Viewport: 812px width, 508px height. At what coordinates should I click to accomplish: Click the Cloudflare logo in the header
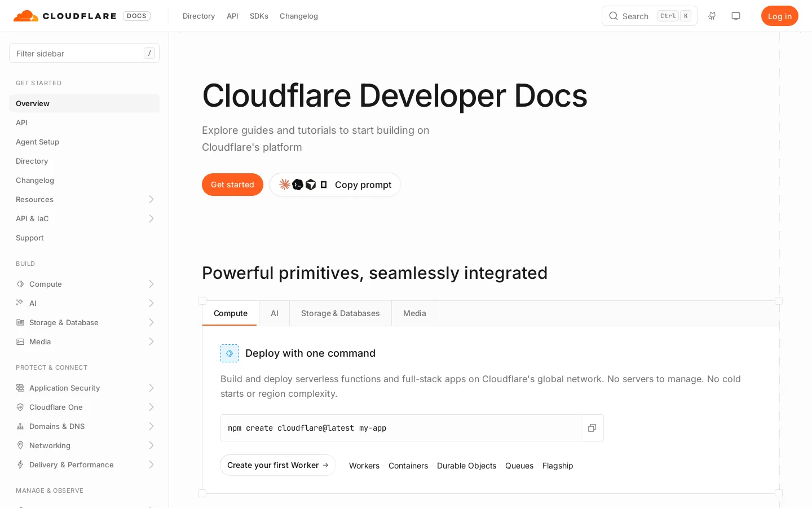coord(65,16)
